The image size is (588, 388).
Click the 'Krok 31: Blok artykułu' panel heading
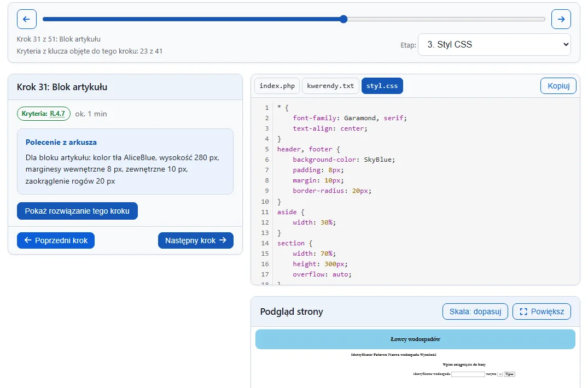click(x=62, y=87)
